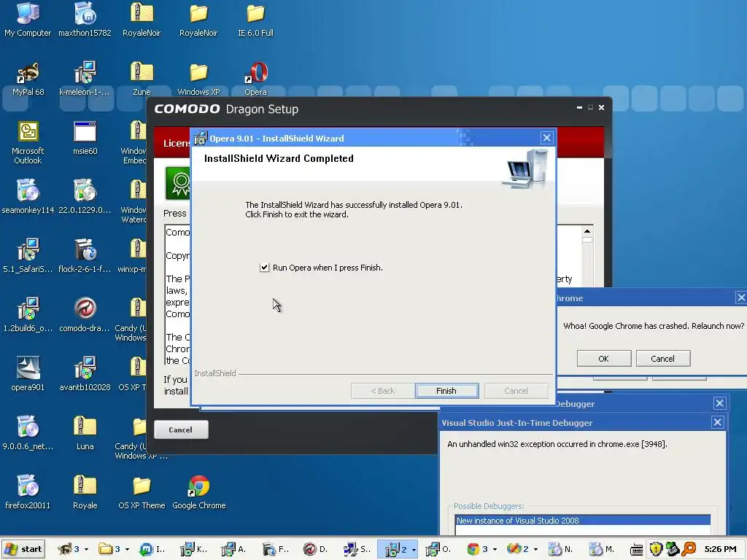The height and width of the screenshot is (560, 747).
Task: Click the yellow security shield tray icon
Action: (656, 549)
